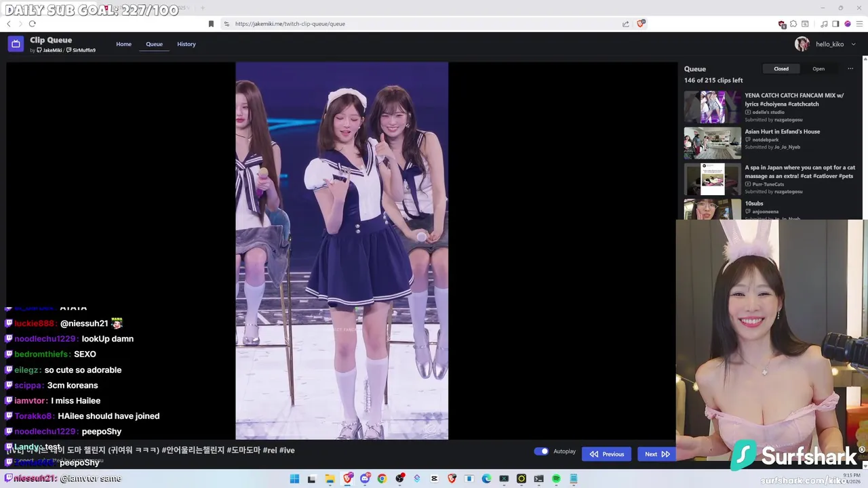Click '146 of 215 clips left' text
This screenshot has height=488, width=868.
tap(713, 80)
